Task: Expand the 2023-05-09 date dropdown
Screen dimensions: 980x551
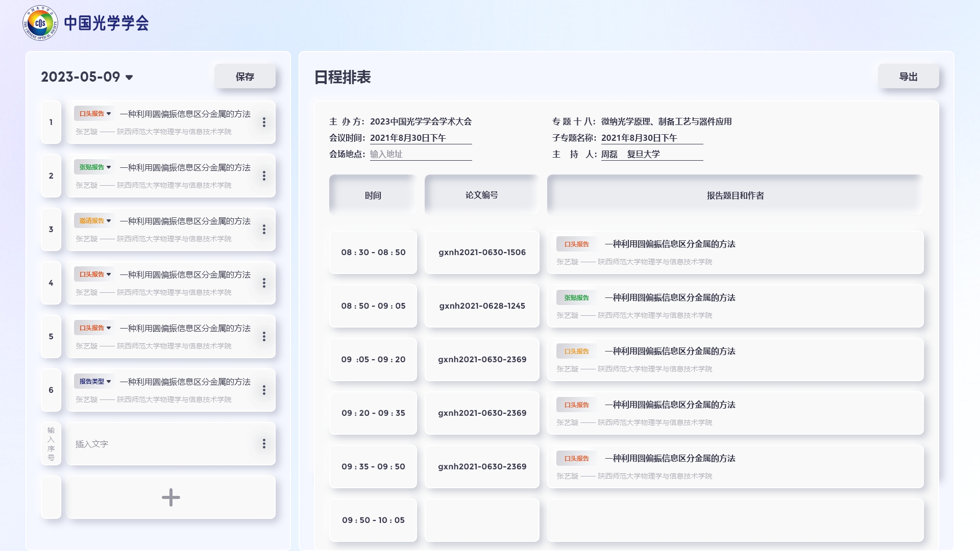Action: coord(129,78)
